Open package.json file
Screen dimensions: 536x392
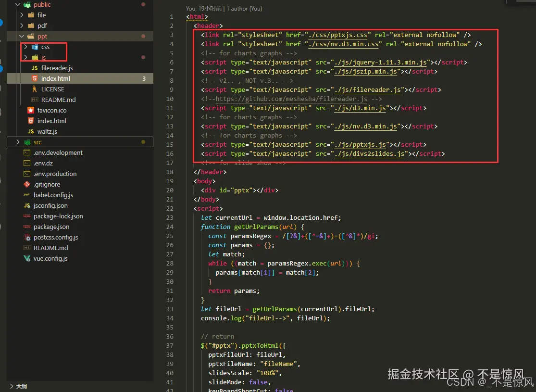[51, 227]
